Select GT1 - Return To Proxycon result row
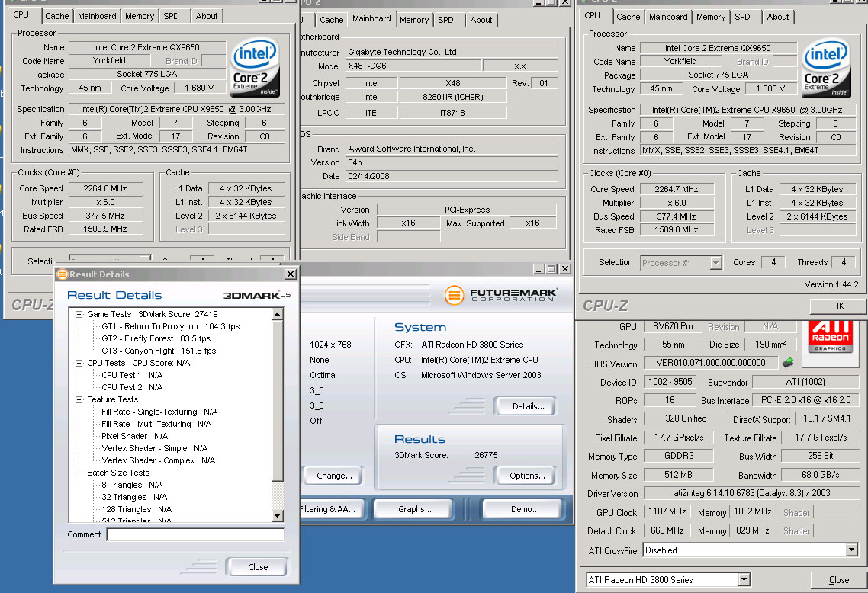 (171, 326)
